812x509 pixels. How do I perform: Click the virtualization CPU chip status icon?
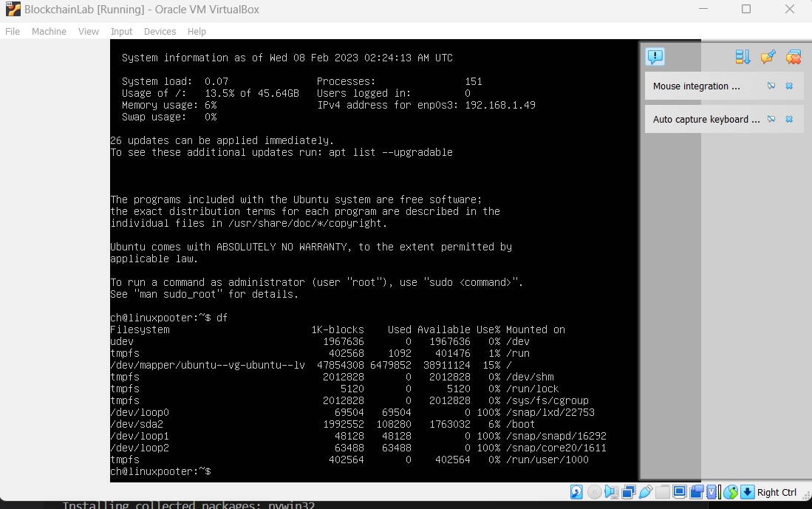[x=713, y=492]
